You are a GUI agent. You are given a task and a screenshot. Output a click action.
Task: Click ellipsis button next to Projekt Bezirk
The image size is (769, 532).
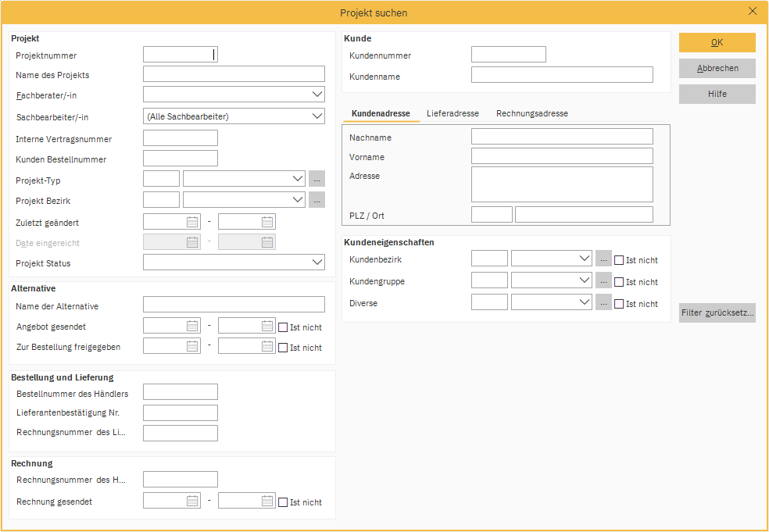point(317,200)
